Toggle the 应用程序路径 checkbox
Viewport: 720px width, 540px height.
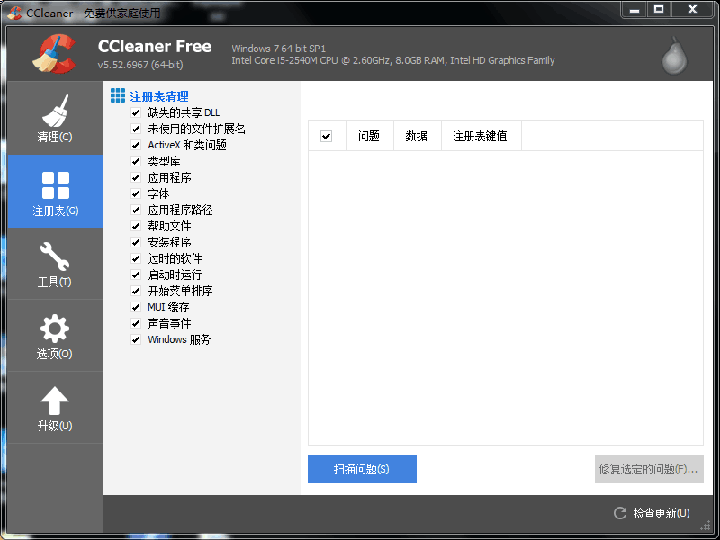click(x=135, y=210)
